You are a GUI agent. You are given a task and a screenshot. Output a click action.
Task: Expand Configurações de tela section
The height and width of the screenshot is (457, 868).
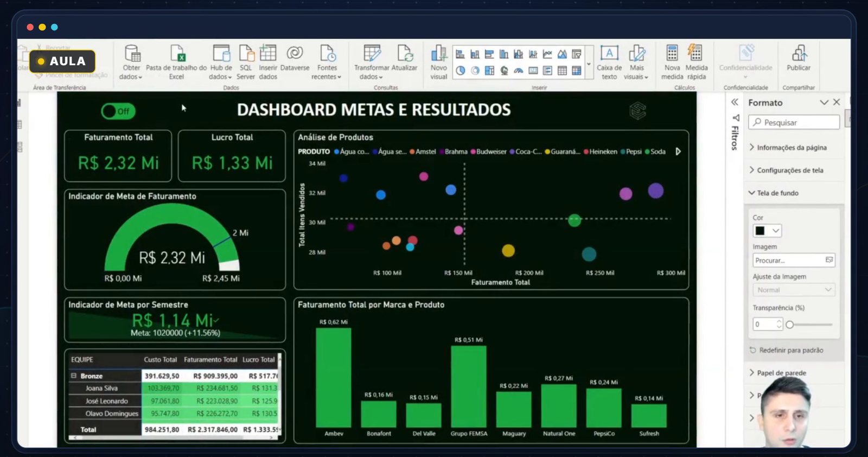tap(786, 170)
